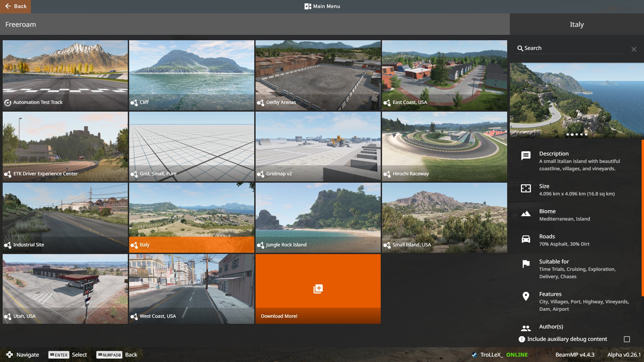Click the Roads car icon
This screenshot has height=362, width=644.
(x=526, y=239)
